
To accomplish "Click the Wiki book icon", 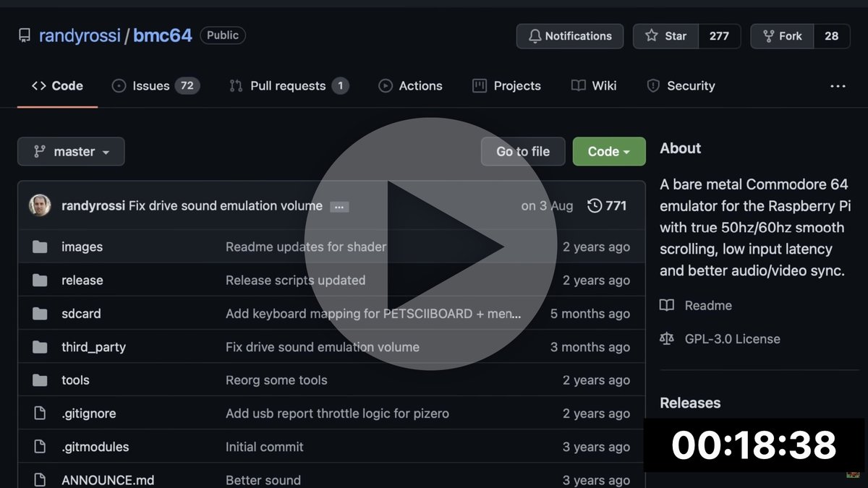I will (578, 85).
